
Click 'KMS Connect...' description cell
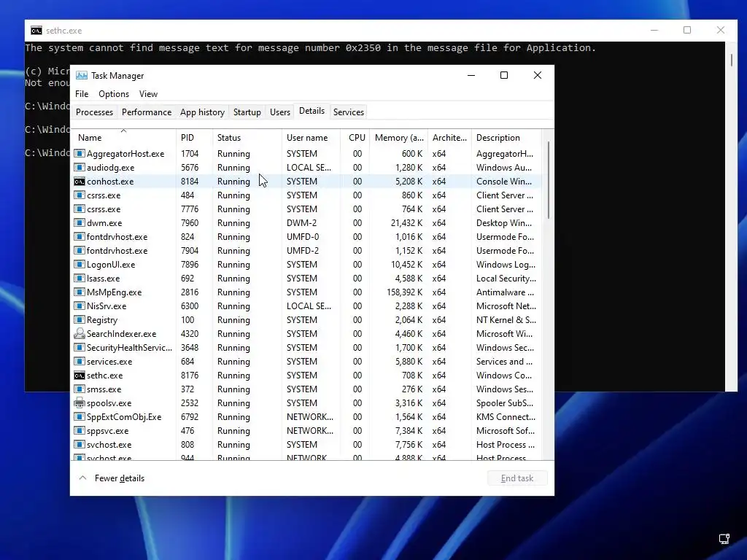coord(506,416)
